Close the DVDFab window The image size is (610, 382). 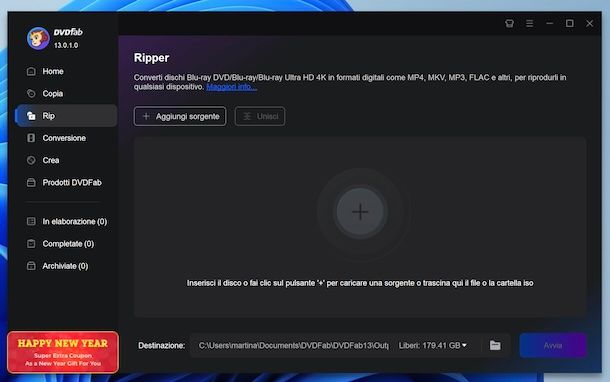point(590,24)
